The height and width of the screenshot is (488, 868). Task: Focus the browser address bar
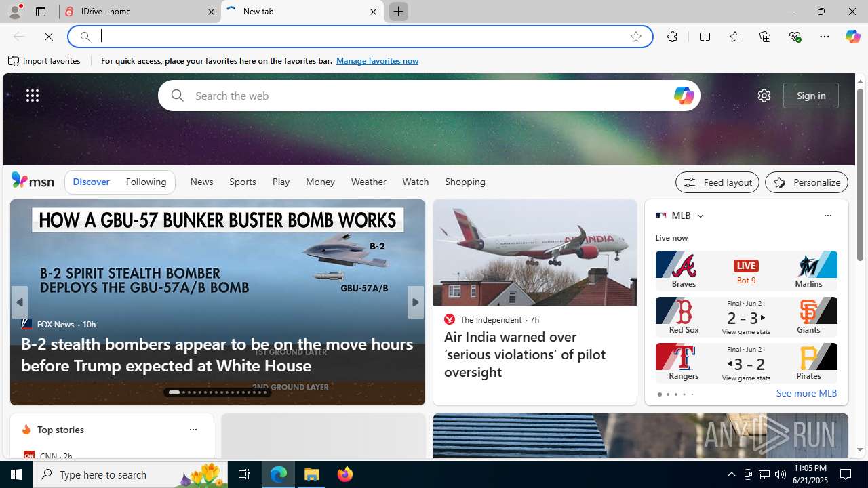[359, 37]
